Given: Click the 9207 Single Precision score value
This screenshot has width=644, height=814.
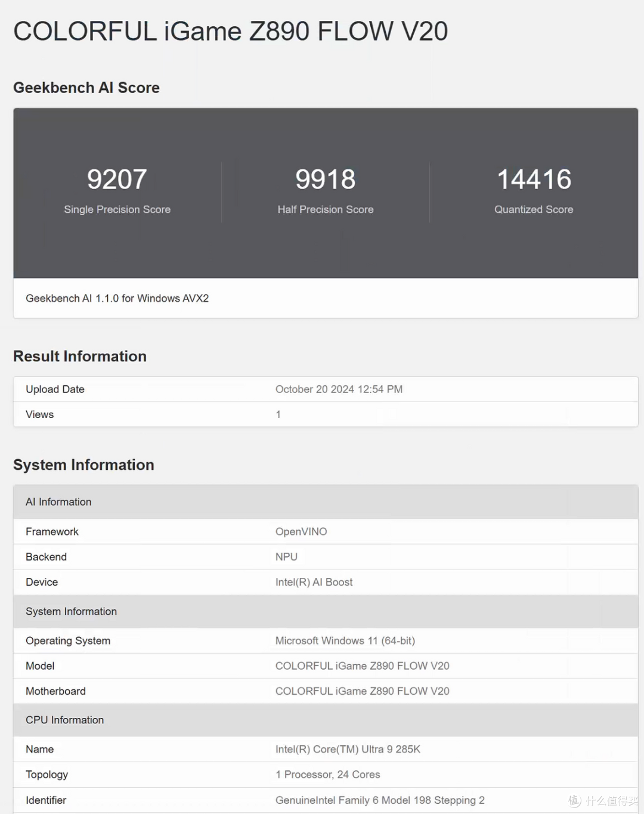Looking at the screenshot, I should pos(117,179).
